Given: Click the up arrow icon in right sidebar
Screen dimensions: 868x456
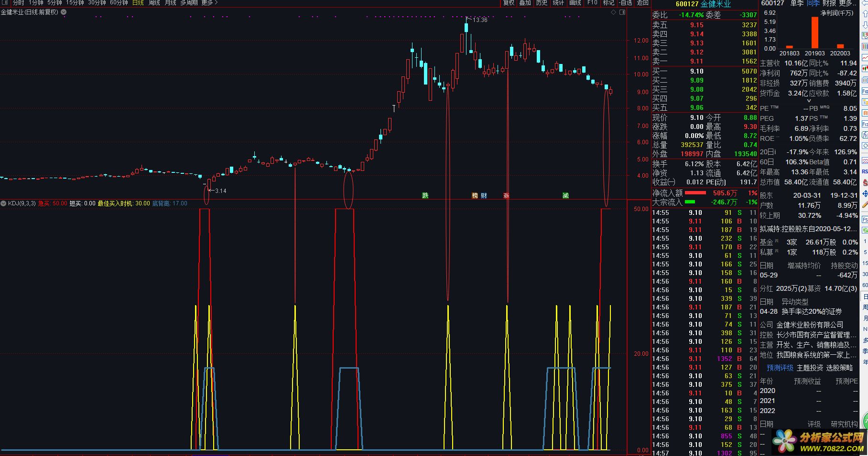Looking at the screenshot, I should point(865,13).
